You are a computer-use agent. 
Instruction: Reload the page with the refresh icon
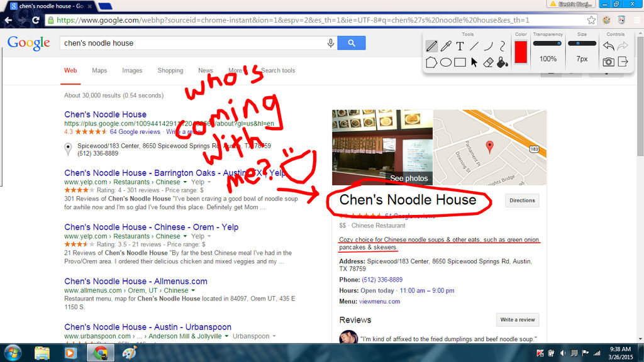coord(36,20)
